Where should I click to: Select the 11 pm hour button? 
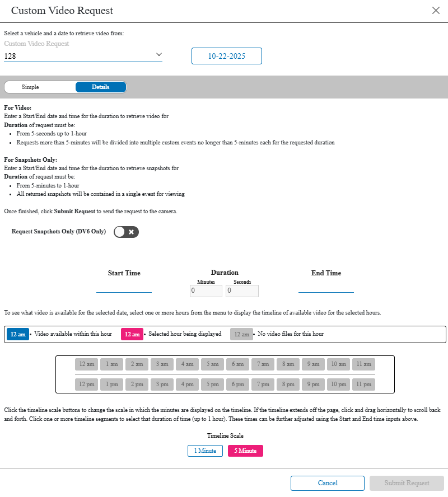[x=364, y=385]
